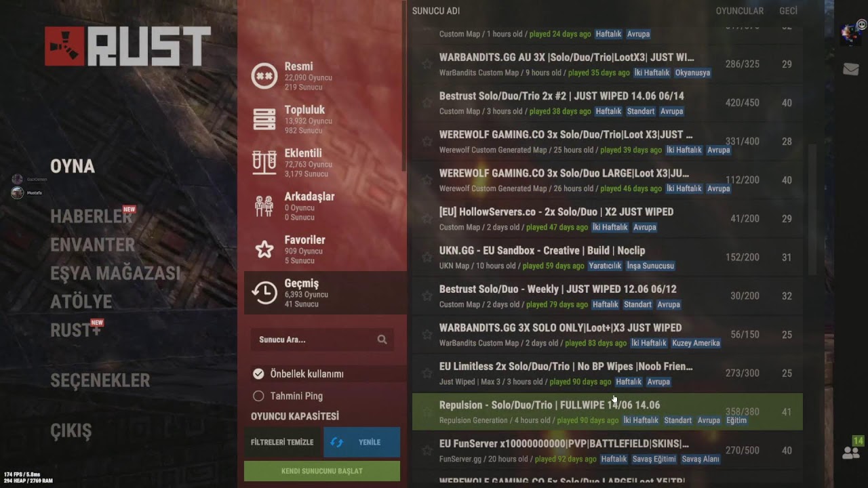Click KENDİ SUNUCUNU BAŞLAT button
Image resolution: width=868 pixels, height=488 pixels.
(322, 471)
